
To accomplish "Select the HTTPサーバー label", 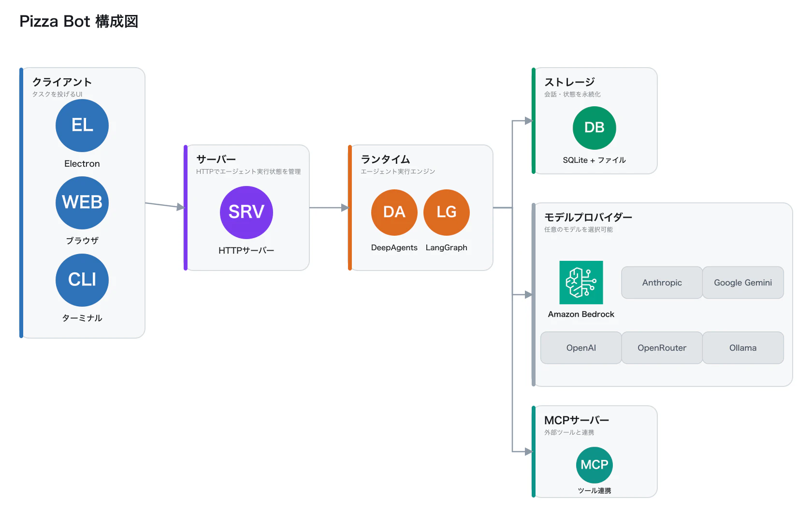I will (246, 250).
